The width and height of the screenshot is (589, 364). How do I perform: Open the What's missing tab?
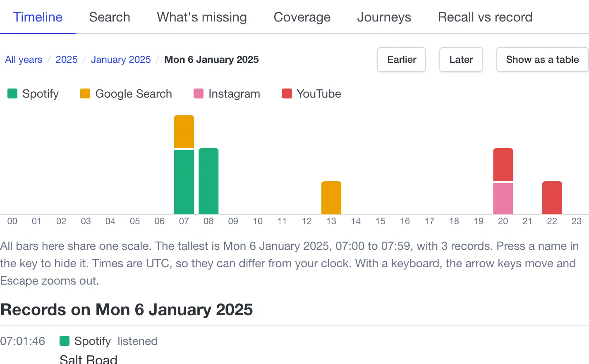tap(202, 17)
